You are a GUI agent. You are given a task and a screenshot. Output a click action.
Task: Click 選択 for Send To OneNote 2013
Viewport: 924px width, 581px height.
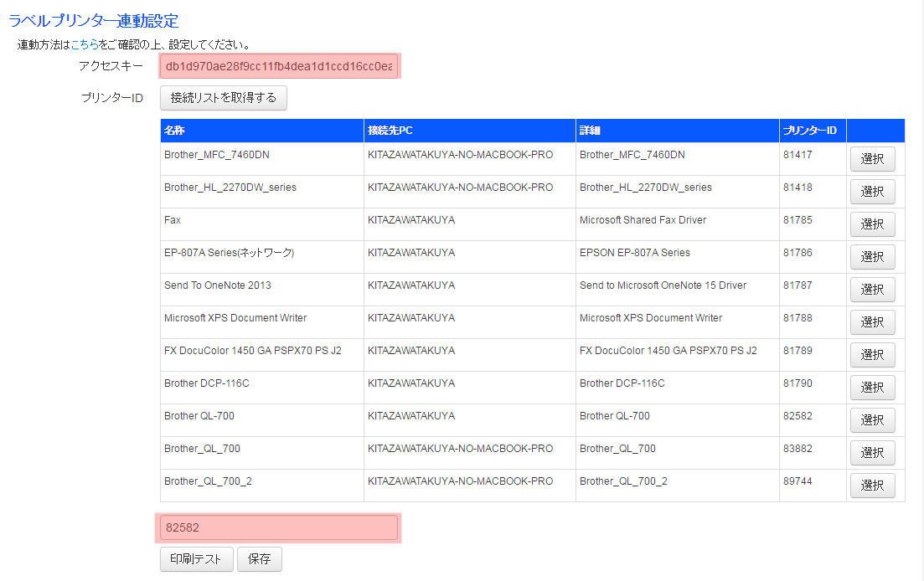872,290
